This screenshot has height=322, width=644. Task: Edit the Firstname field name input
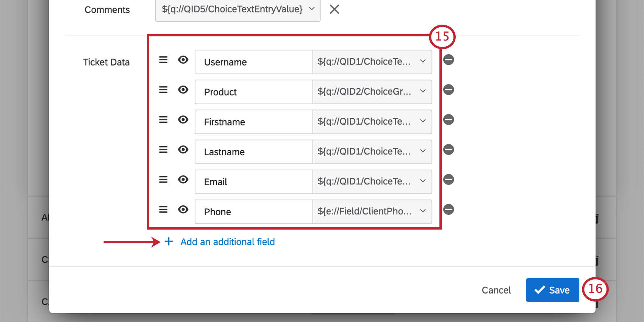tap(253, 122)
